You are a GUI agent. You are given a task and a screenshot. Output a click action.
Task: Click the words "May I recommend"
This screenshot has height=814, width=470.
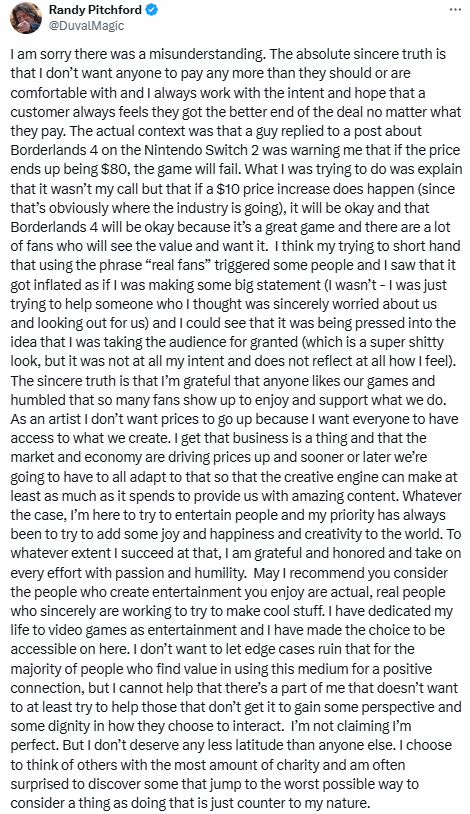click(309, 573)
